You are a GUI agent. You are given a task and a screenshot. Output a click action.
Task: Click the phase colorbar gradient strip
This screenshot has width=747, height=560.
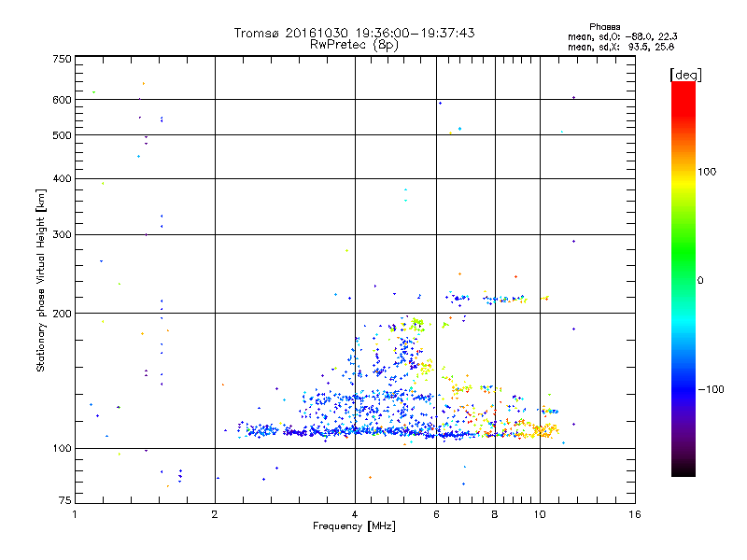(684, 278)
